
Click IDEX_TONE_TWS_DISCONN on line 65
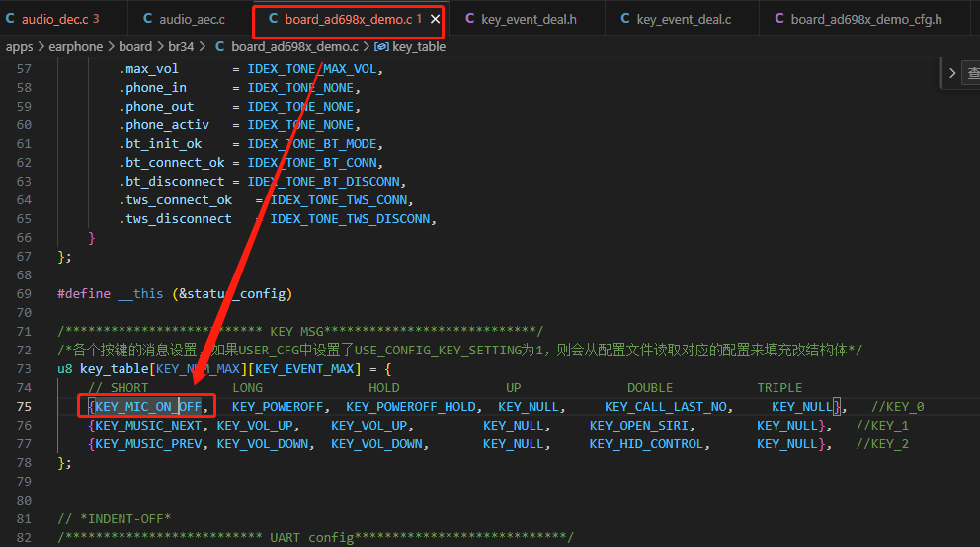click(x=350, y=218)
